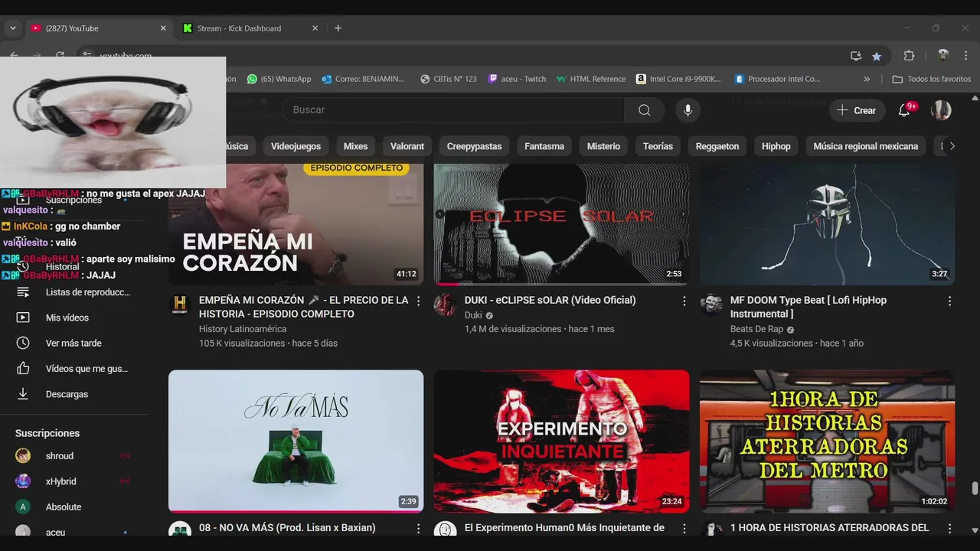The width and height of the screenshot is (980, 551).
Task: Expand hidden bookmarks with chevron
Action: click(867, 79)
